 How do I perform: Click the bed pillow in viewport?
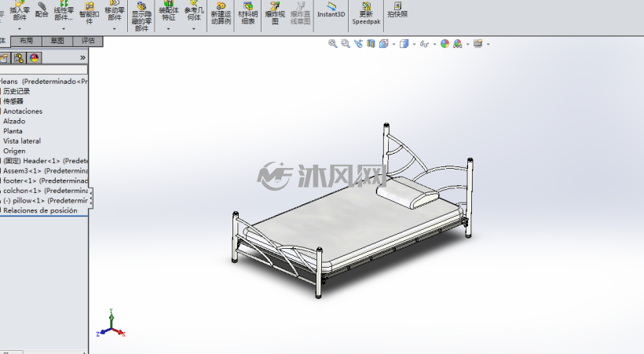(x=408, y=192)
